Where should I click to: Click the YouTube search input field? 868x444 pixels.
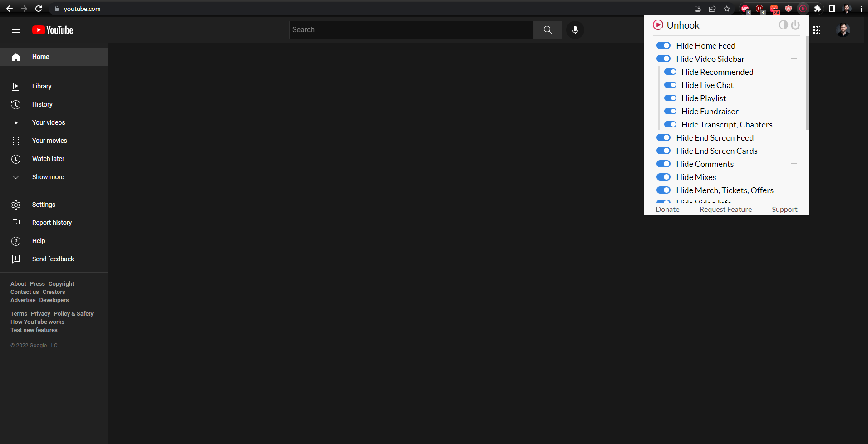(x=411, y=30)
